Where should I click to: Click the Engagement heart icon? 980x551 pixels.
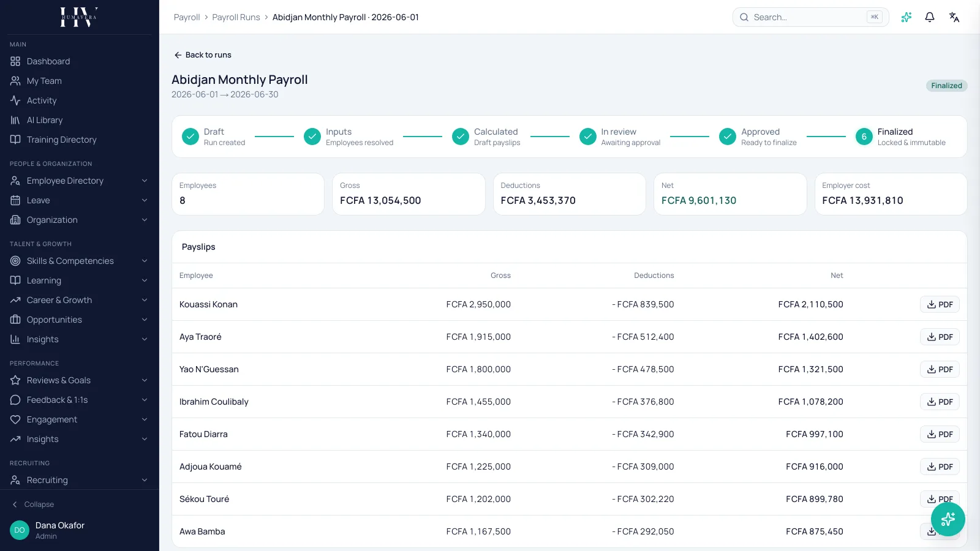(15, 419)
